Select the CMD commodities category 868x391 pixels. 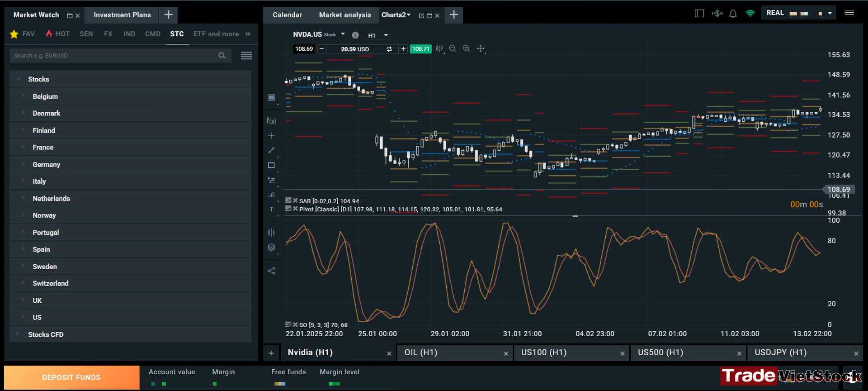coord(153,34)
